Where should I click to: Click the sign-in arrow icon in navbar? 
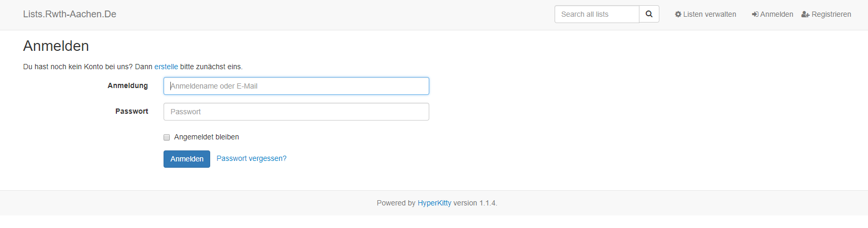755,14
